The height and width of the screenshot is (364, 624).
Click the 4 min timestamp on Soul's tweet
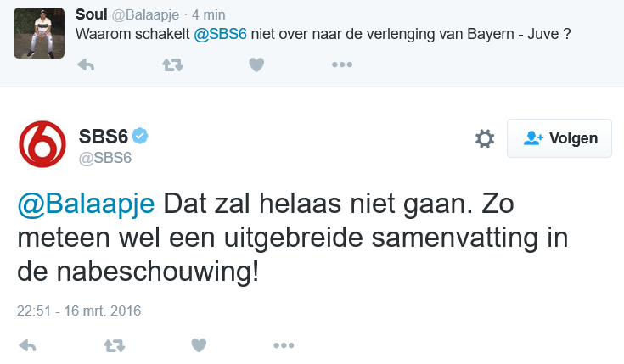click(x=209, y=15)
